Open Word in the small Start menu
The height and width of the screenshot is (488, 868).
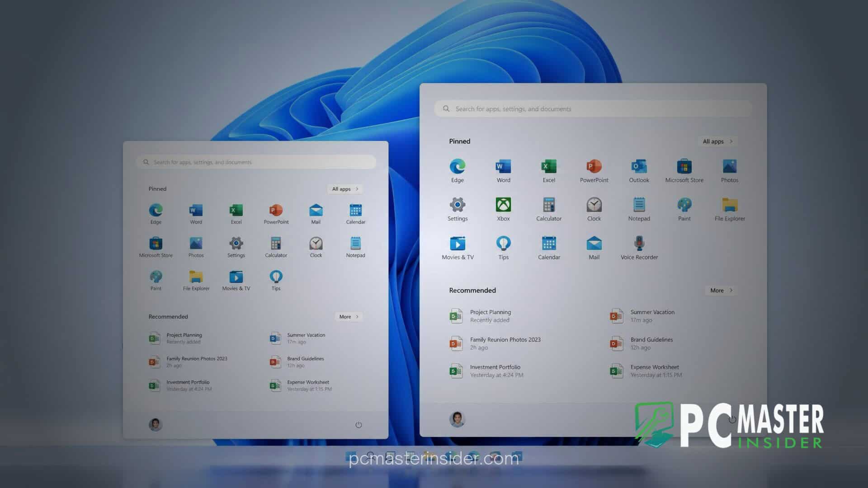tap(196, 214)
